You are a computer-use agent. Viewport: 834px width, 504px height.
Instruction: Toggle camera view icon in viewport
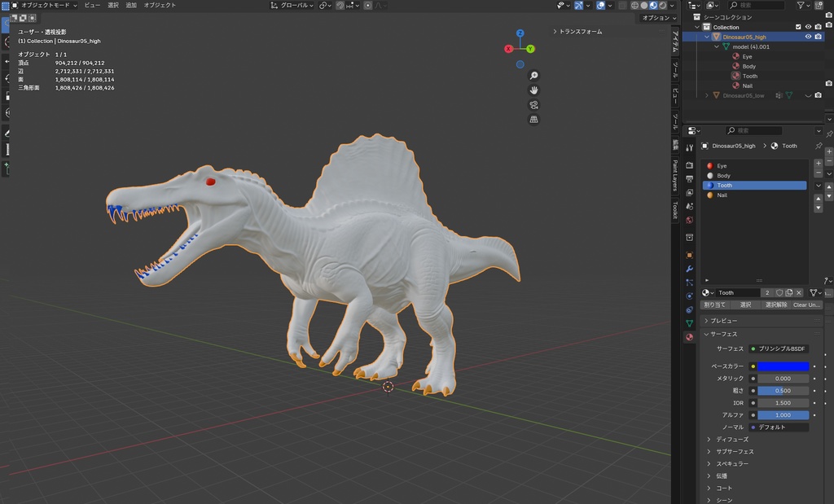point(533,104)
